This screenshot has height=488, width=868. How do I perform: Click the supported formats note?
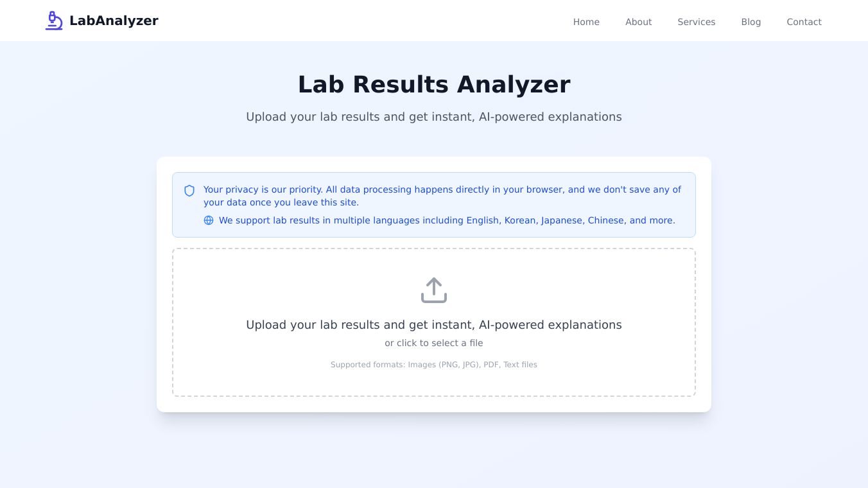[x=434, y=365]
